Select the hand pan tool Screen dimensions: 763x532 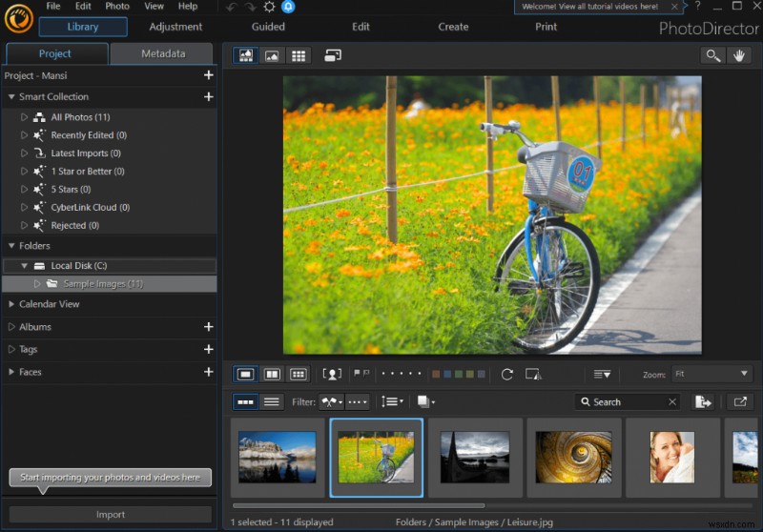tap(739, 55)
